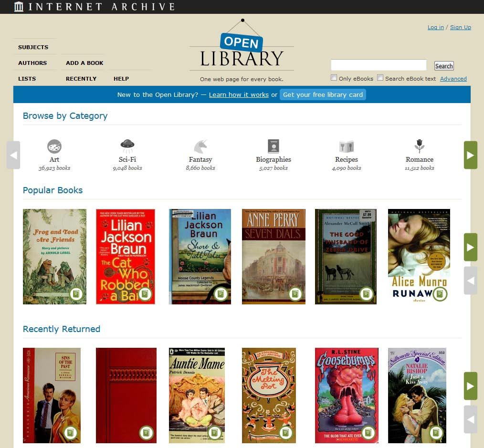Open the Romance rose icon
The image size is (484, 448).
[x=419, y=146]
